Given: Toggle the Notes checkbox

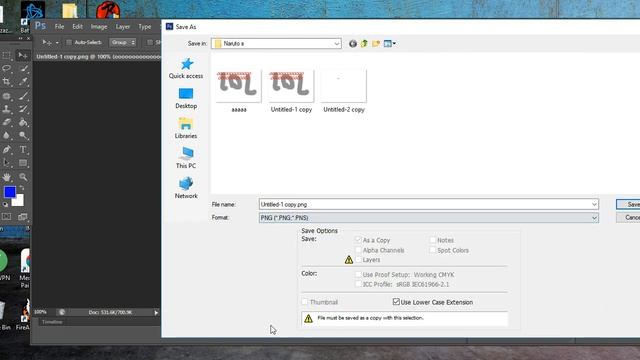Looking at the screenshot, I should (x=433, y=240).
